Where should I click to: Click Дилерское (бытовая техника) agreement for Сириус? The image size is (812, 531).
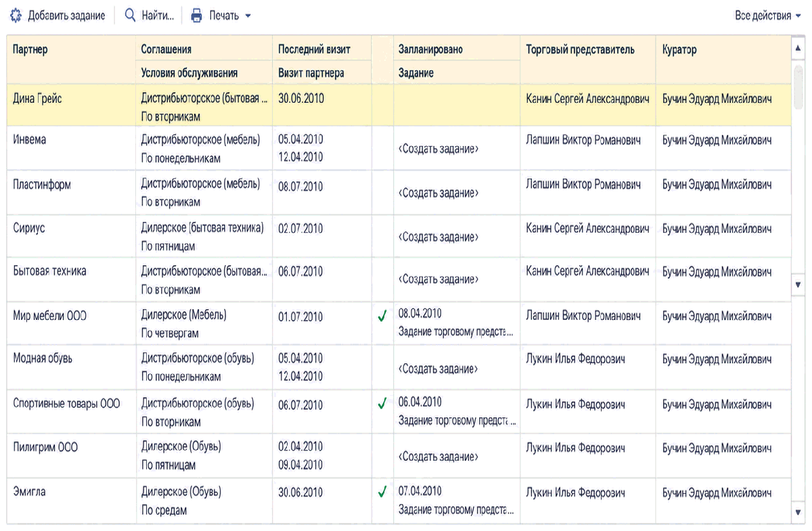click(x=202, y=228)
